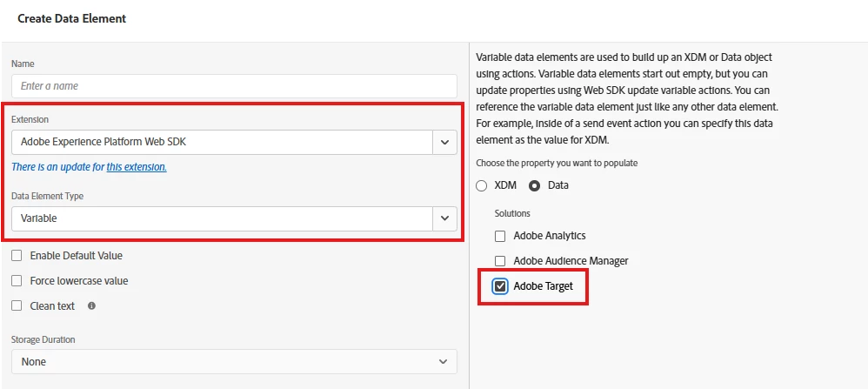Image resolution: width=868 pixels, height=389 pixels.
Task: Follow the 'this extension' update link
Action: (x=137, y=167)
